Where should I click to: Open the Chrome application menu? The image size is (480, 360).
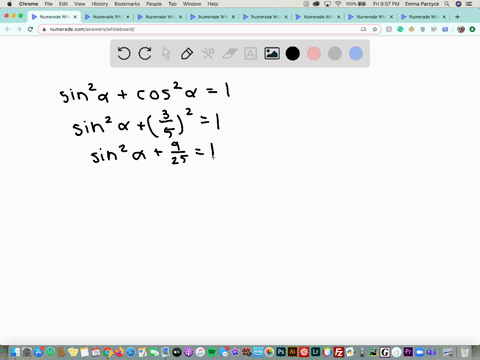coord(28,4)
